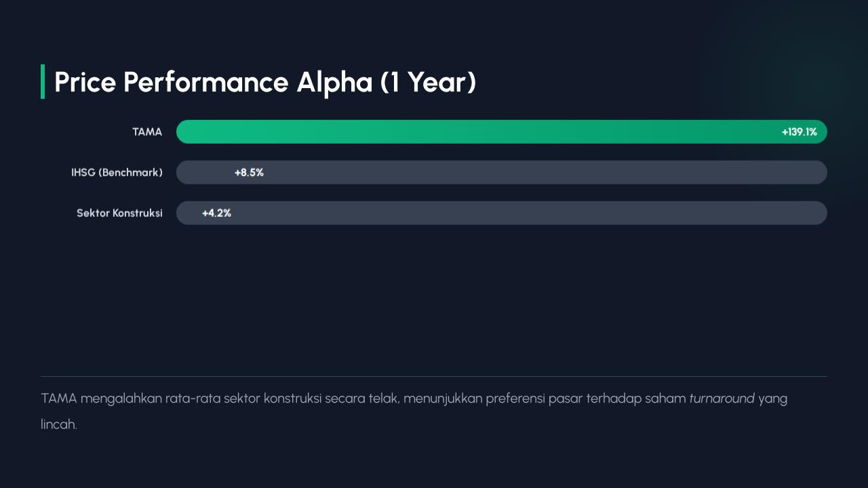Click the Sektor Konstruksi row label

pyautogui.click(x=119, y=213)
